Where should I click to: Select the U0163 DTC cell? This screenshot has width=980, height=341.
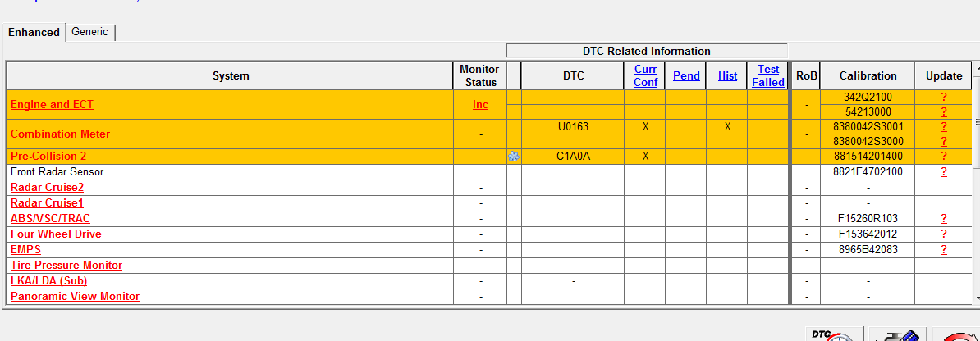click(574, 127)
